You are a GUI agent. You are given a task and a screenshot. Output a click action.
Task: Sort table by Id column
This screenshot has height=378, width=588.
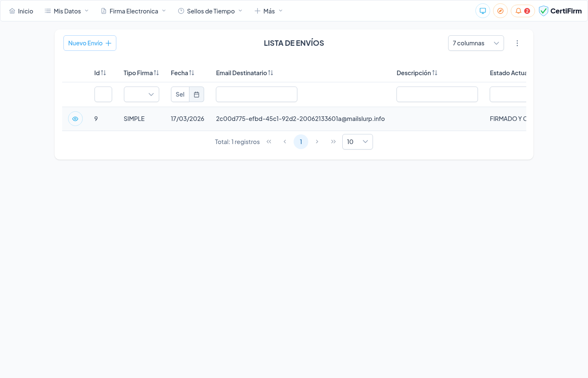pyautogui.click(x=103, y=73)
